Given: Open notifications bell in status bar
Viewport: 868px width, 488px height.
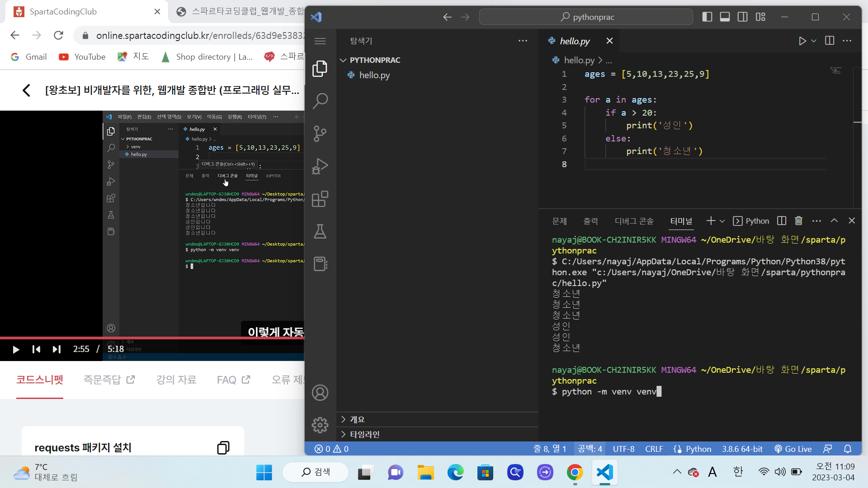Looking at the screenshot, I should click(848, 449).
